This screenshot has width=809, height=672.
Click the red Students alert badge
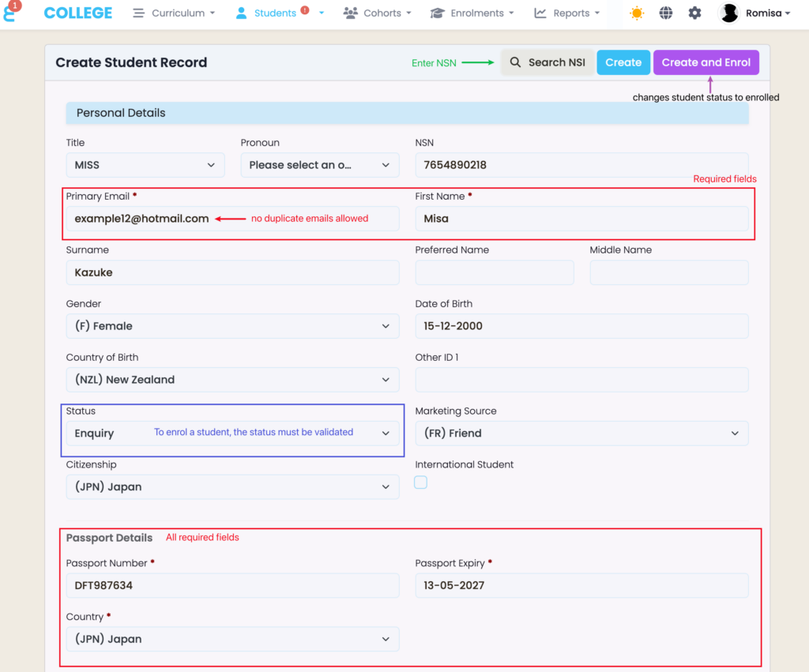(305, 10)
